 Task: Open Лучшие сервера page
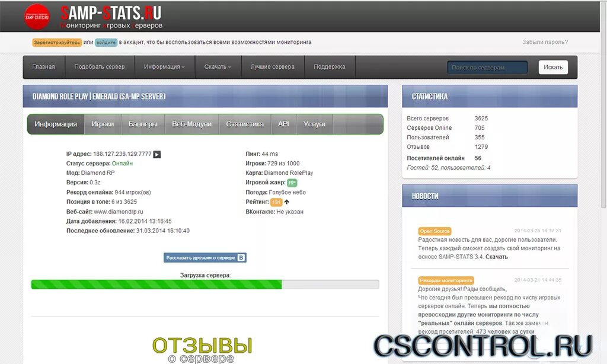click(273, 66)
